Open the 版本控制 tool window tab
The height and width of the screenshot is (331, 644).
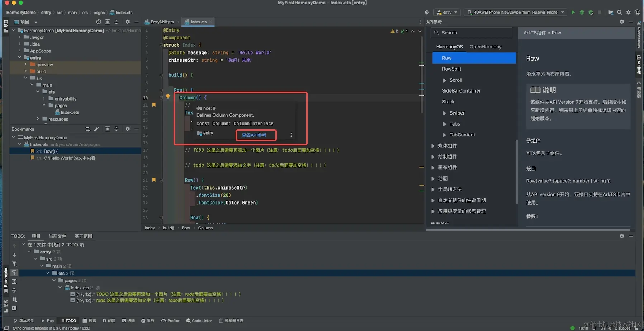pos(24,321)
